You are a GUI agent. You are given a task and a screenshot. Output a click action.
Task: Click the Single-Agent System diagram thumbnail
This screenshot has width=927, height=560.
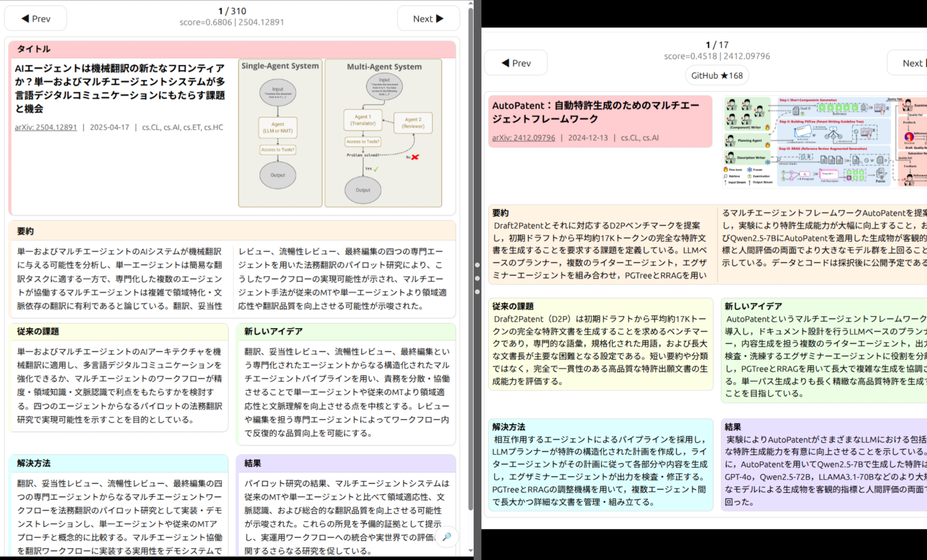pos(280,133)
